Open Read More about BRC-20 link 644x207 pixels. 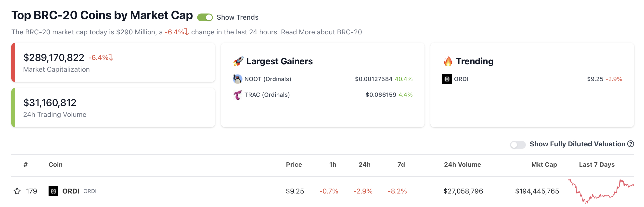point(321,32)
